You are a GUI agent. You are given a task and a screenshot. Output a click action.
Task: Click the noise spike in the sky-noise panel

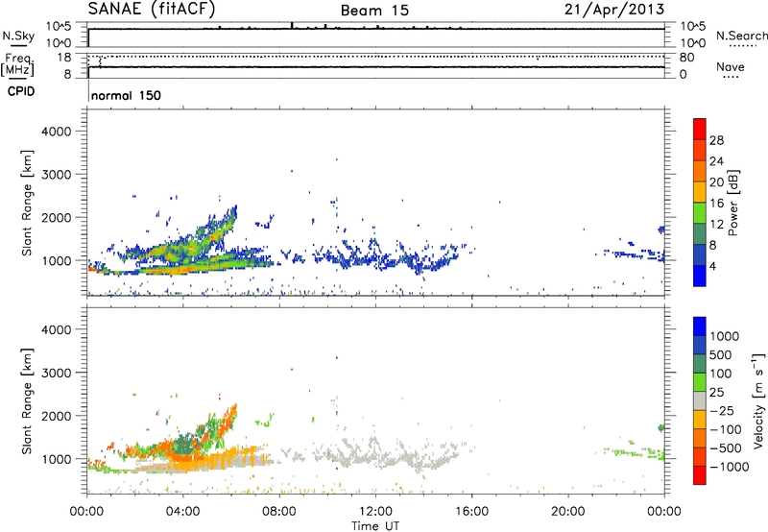click(x=292, y=26)
